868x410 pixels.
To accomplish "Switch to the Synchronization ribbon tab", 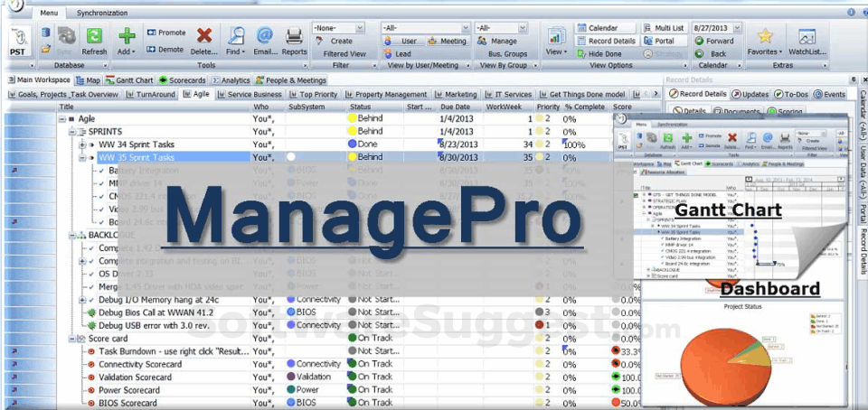I will point(102,13).
